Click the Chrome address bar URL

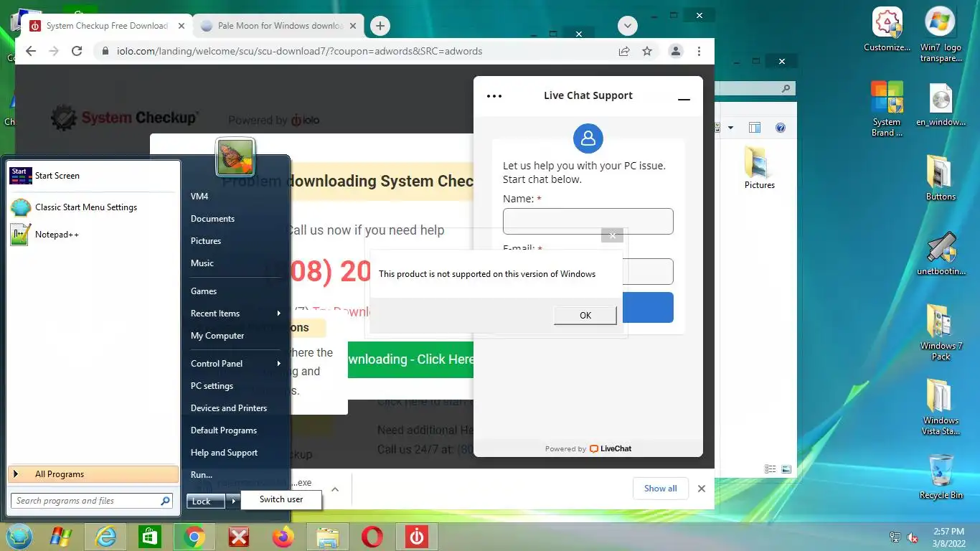click(x=299, y=51)
